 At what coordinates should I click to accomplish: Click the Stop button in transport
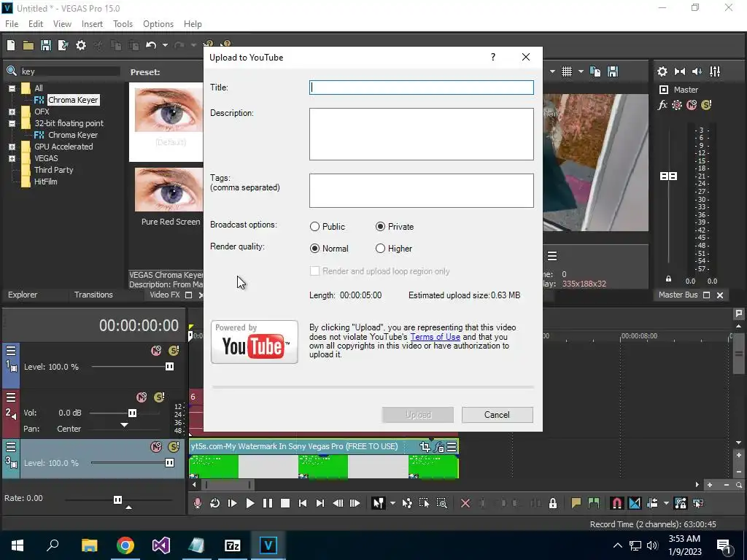[285, 503]
